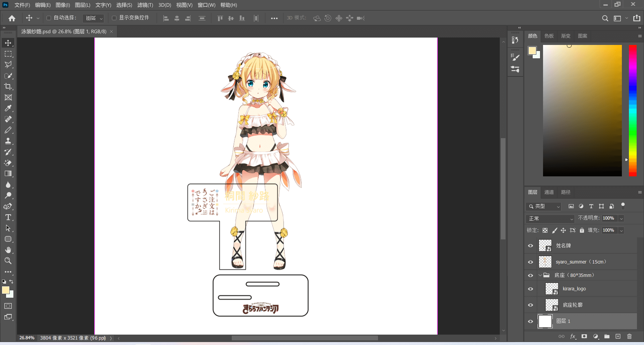Open the 填充 fill dropdown arrow
The height and width of the screenshot is (345, 644).
click(621, 231)
